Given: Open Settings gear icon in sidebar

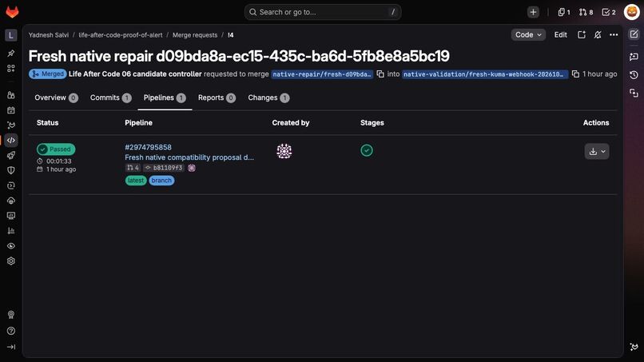Looking at the screenshot, I should [x=11, y=261].
